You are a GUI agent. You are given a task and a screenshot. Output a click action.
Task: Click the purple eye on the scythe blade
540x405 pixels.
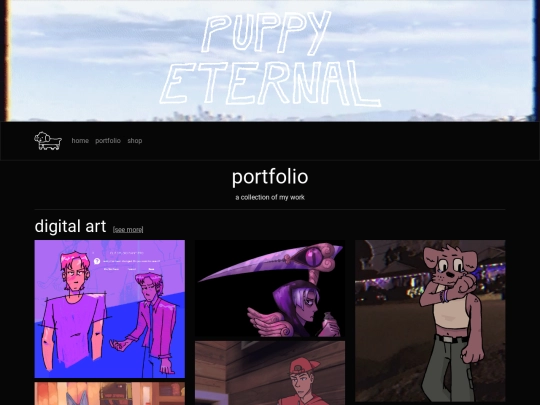(313, 256)
